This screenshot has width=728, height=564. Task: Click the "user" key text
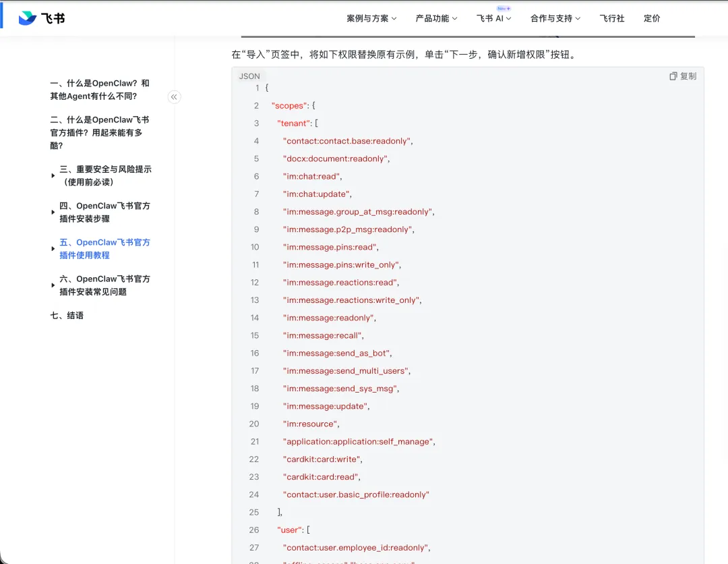(x=290, y=530)
